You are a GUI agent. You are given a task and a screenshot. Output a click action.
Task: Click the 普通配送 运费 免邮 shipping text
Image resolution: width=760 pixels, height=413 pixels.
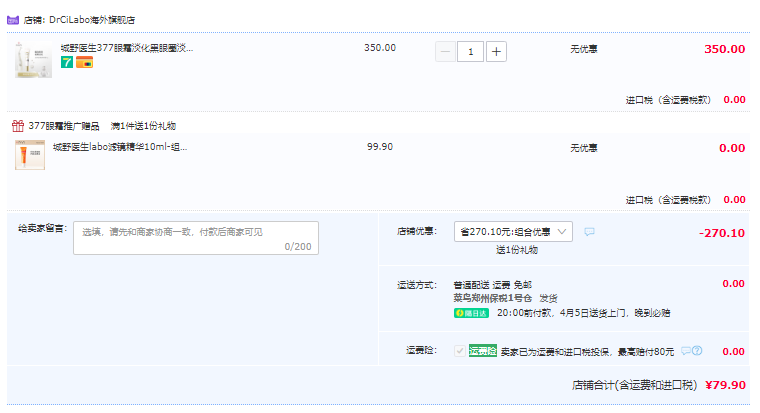[x=492, y=285]
